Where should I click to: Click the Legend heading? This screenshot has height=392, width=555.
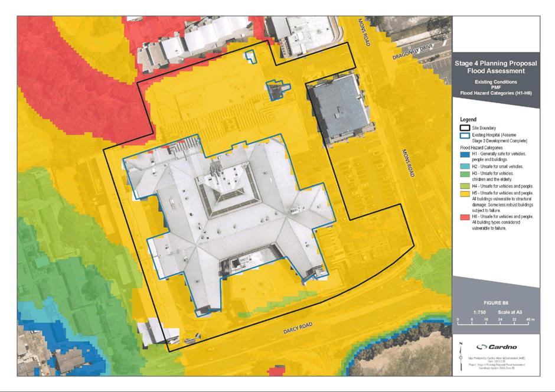pyautogui.click(x=468, y=119)
